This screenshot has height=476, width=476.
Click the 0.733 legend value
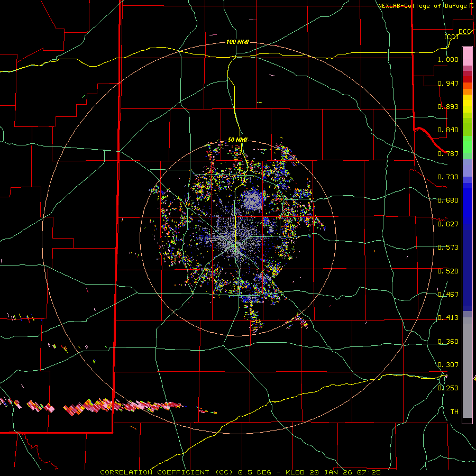[448, 177]
